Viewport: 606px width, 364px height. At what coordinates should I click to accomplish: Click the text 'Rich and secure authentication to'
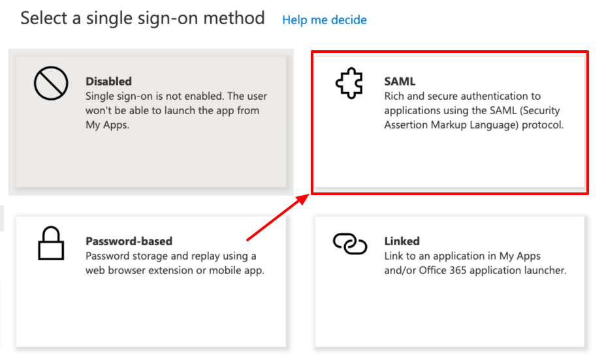pos(462,96)
